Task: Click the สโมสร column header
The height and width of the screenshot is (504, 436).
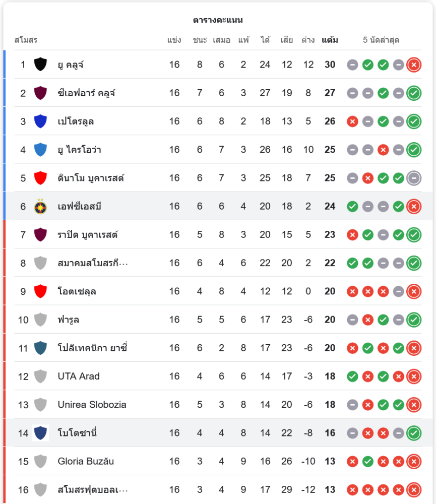Action: pos(26,40)
